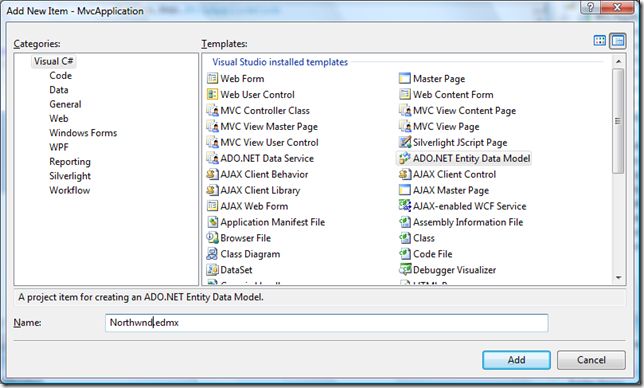Click the 'AJAX-enabled WCF Service' label
The height and width of the screenshot is (388, 644).
coord(469,206)
